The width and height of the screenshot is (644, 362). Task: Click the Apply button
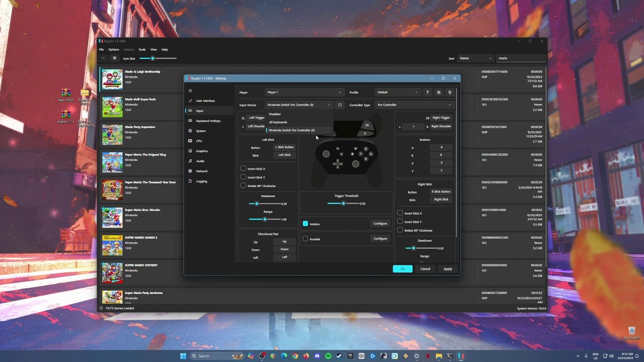pos(448,269)
